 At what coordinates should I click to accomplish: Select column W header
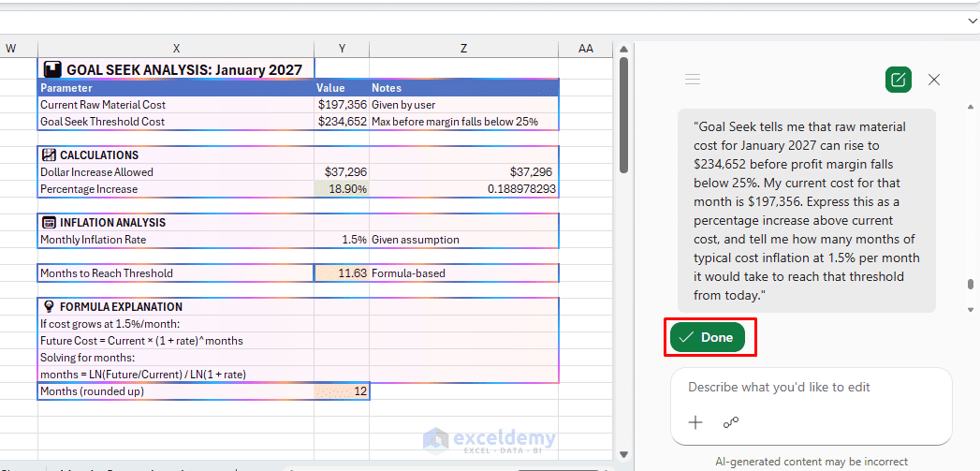pyautogui.click(x=10, y=48)
